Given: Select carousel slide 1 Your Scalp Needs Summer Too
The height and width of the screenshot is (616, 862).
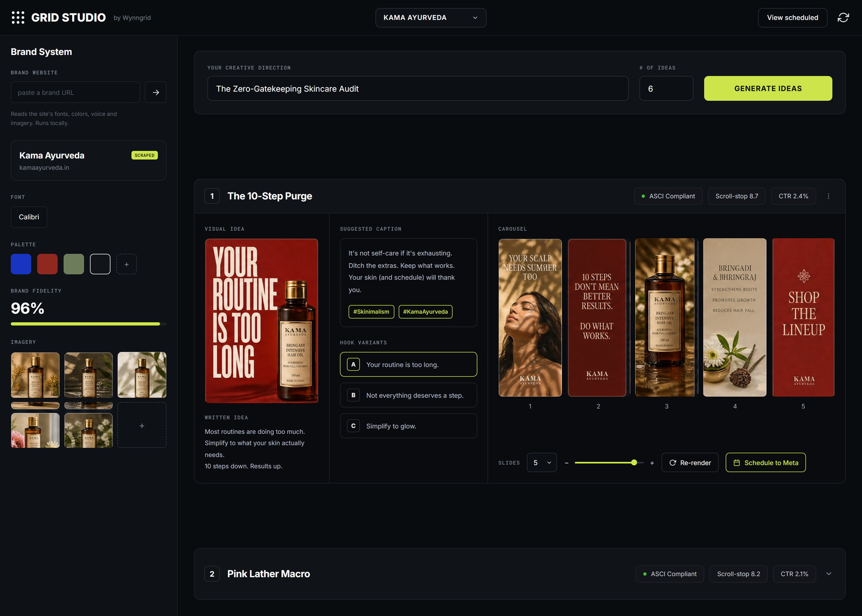Looking at the screenshot, I should pos(530,317).
